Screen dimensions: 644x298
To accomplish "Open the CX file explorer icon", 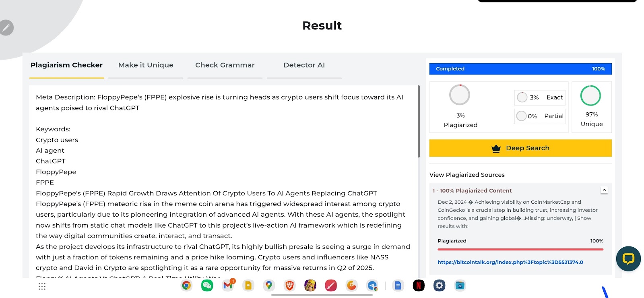I will coord(460,286).
